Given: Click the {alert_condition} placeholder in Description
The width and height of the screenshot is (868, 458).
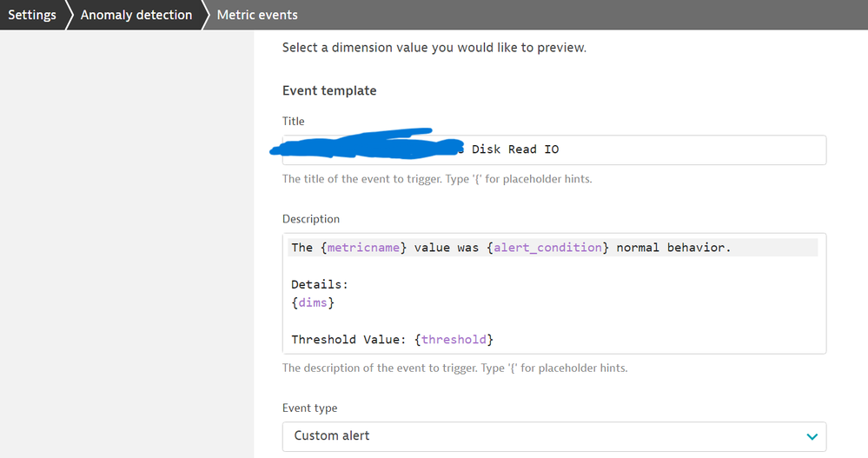Looking at the screenshot, I should (x=547, y=248).
